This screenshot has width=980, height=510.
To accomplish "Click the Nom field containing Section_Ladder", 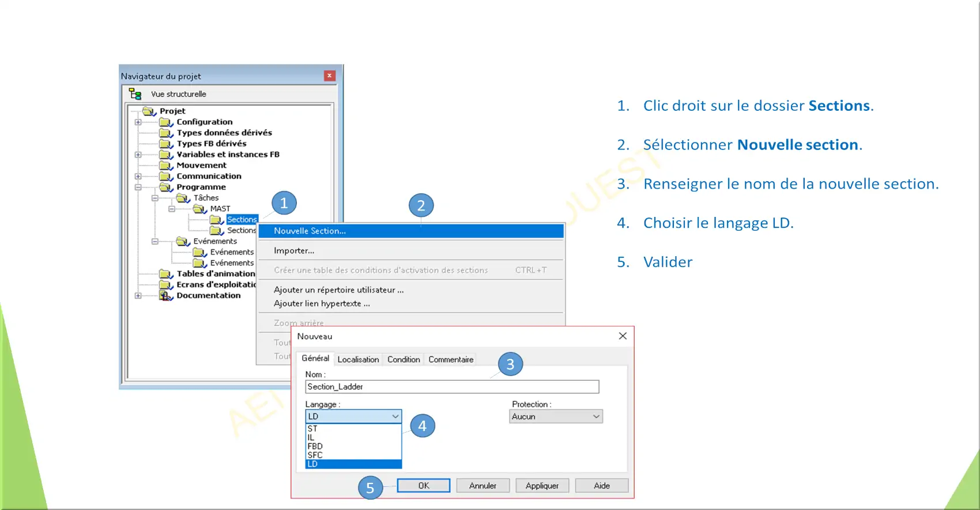I will [x=452, y=387].
